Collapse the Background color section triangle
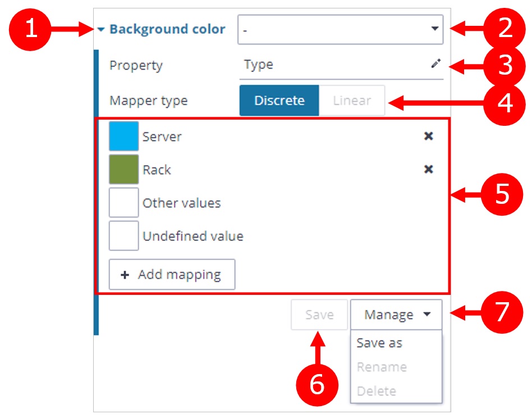The width and height of the screenshot is (532, 419). point(101,30)
